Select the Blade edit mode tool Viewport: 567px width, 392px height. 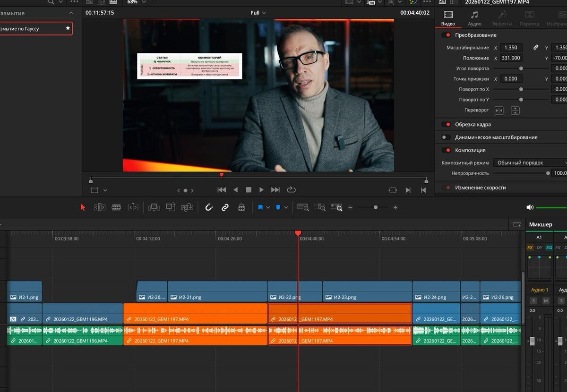133,207
